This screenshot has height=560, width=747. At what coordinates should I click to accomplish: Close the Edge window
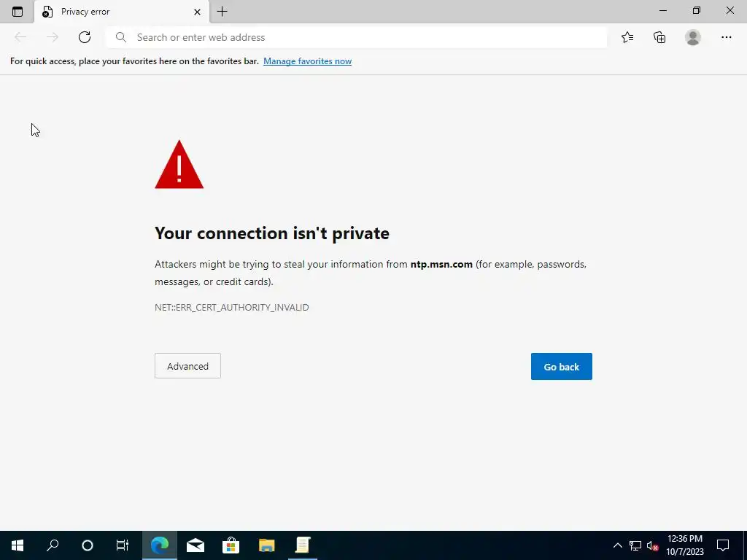(729, 10)
